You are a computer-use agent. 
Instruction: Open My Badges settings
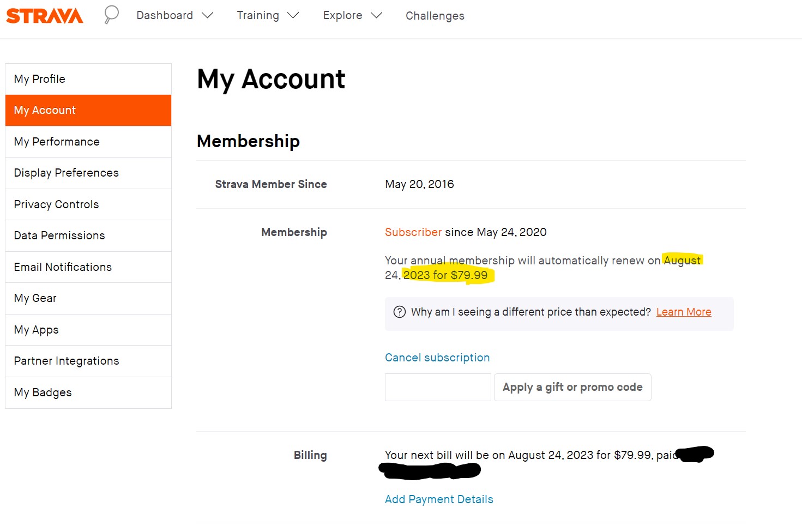point(88,392)
